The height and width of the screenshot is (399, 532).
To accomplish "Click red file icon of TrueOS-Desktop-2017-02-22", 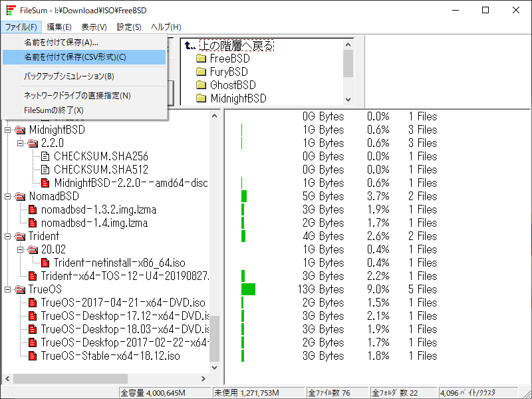I will 33,342.
